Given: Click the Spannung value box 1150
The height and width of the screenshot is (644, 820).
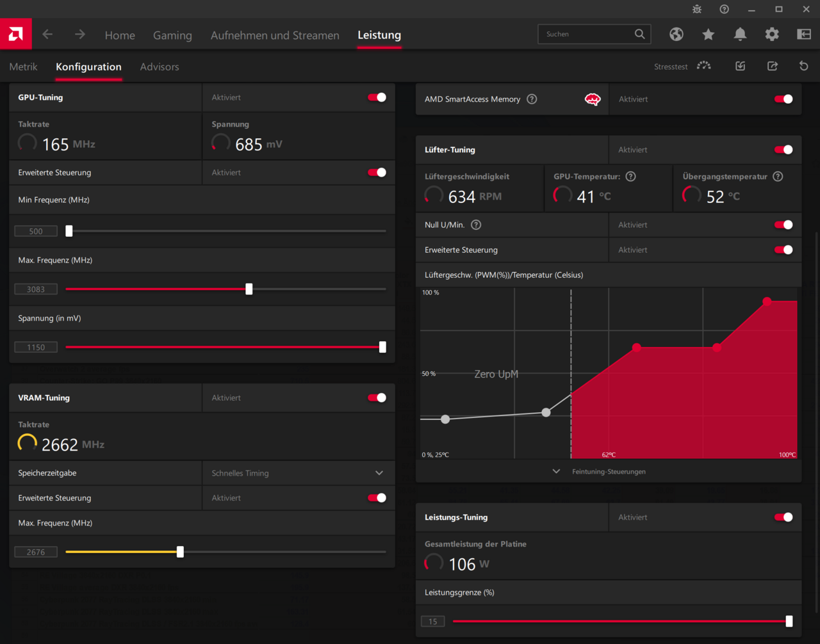Looking at the screenshot, I should tap(36, 347).
